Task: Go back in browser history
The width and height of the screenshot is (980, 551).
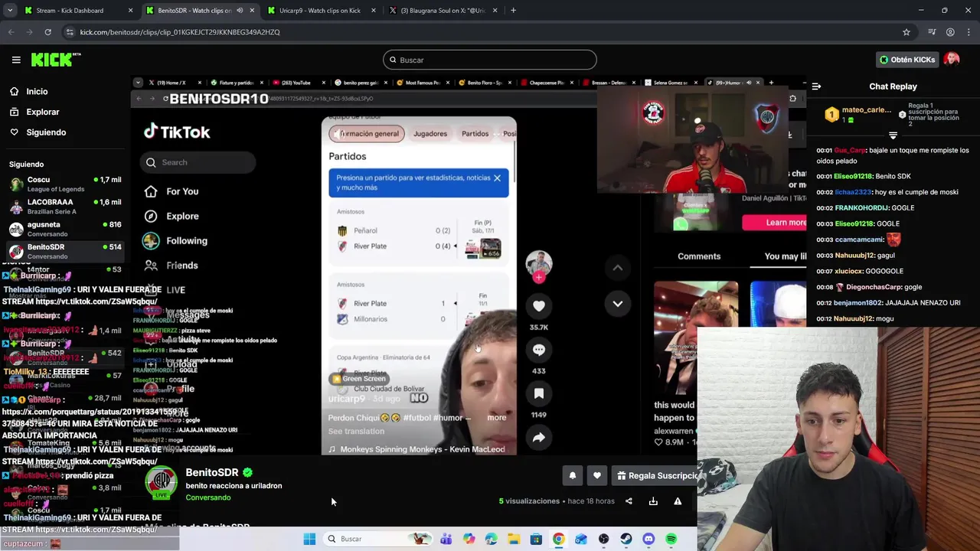Action: click(x=11, y=32)
